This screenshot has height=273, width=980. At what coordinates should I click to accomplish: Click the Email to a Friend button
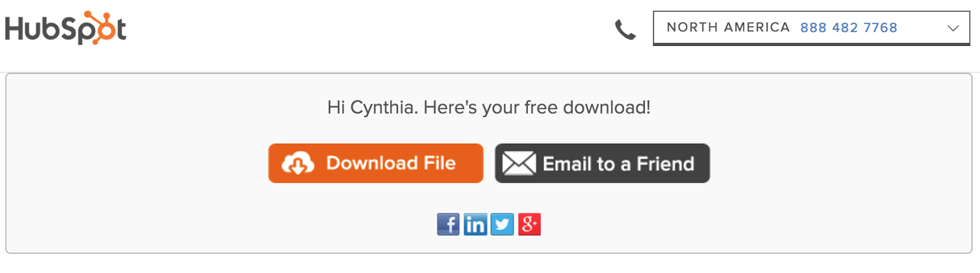point(602,163)
